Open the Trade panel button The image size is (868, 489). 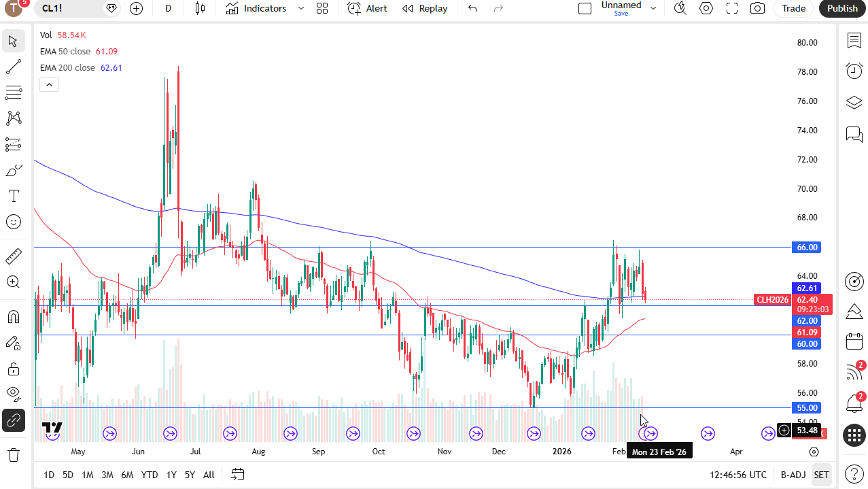click(x=793, y=8)
